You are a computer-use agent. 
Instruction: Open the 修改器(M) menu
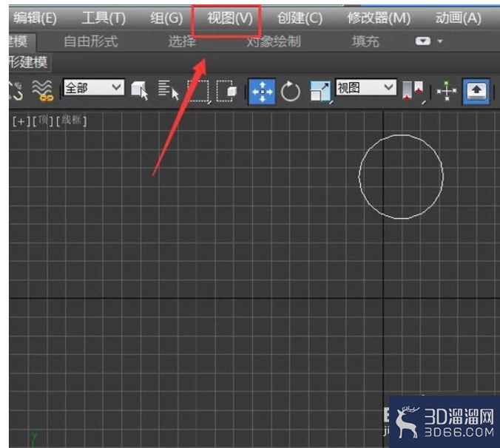tap(379, 18)
